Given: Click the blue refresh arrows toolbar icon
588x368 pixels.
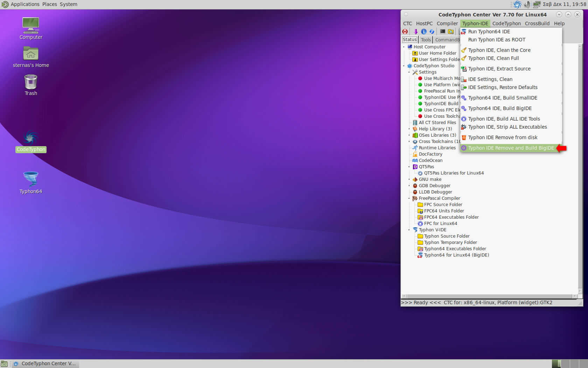Looking at the screenshot, I should tap(432, 32).
